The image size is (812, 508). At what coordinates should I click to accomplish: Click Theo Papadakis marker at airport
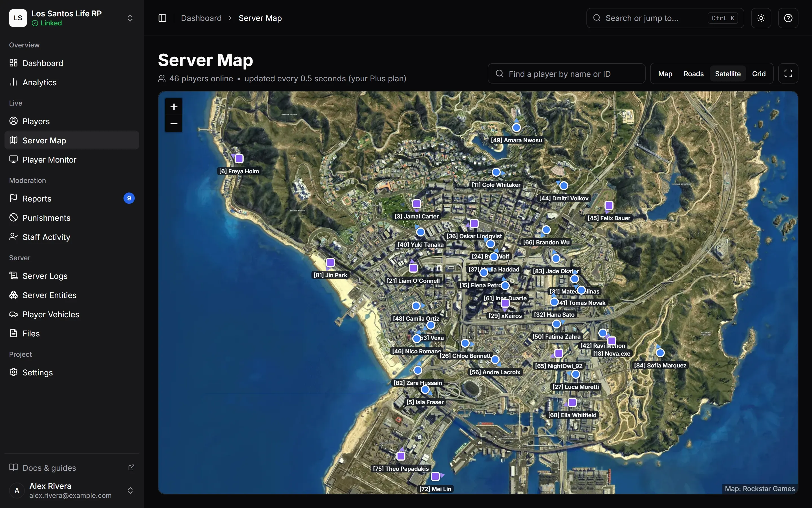[401, 456]
